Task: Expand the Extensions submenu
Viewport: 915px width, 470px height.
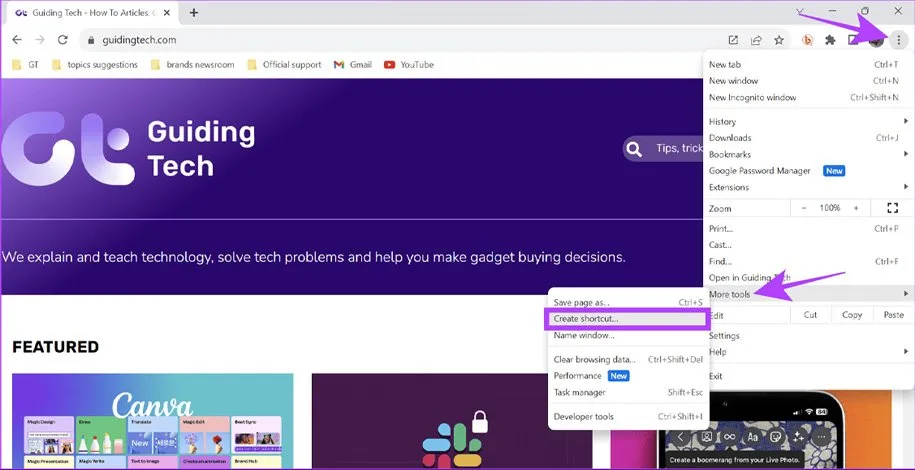Action: click(809, 187)
